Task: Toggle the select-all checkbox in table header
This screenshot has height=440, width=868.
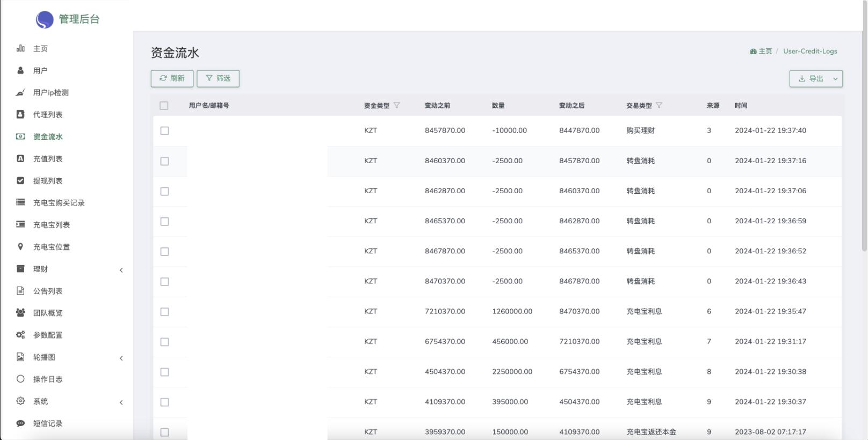Action: 164,106
